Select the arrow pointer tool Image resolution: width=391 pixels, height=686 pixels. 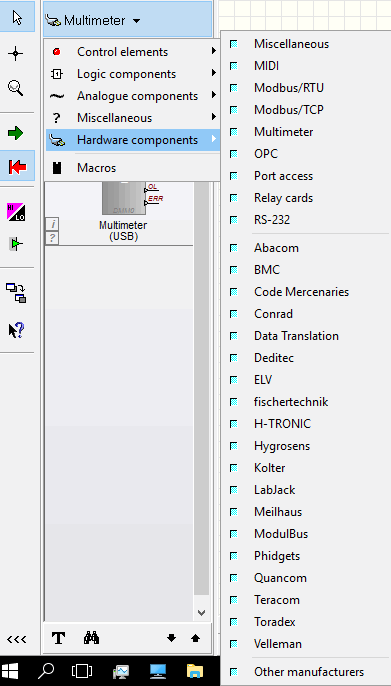click(17, 18)
